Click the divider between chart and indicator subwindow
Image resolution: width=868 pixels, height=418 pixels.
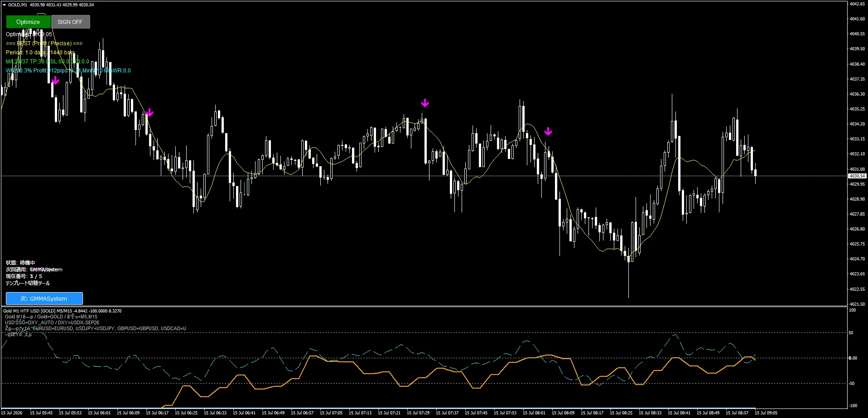pos(424,307)
